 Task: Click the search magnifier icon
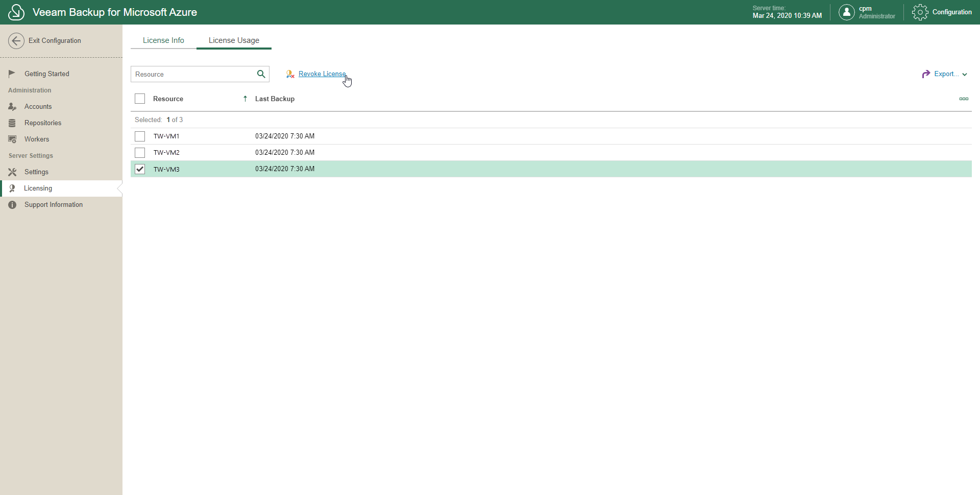coord(261,74)
